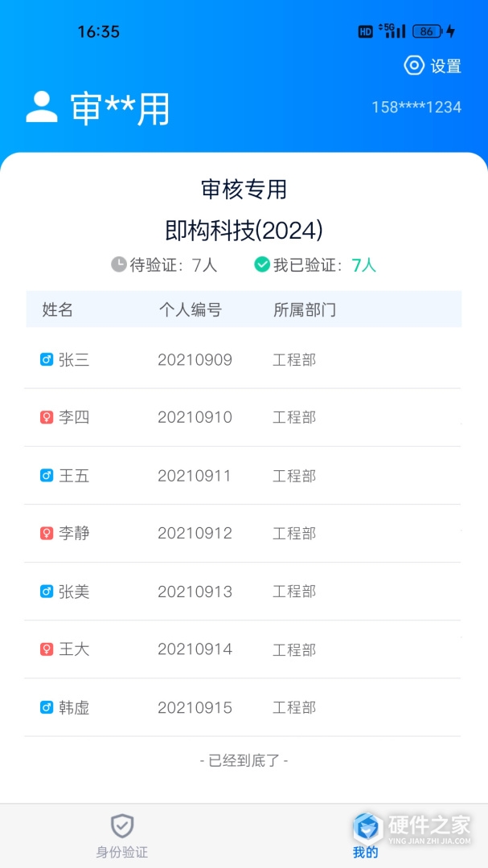The width and height of the screenshot is (488, 868).
Task: Switch to the 身份验证 tab label
Action: (122, 853)
